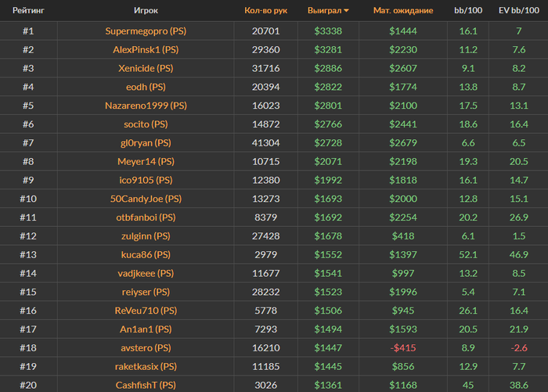Click ReVeu710 (PS) player name

146,311
